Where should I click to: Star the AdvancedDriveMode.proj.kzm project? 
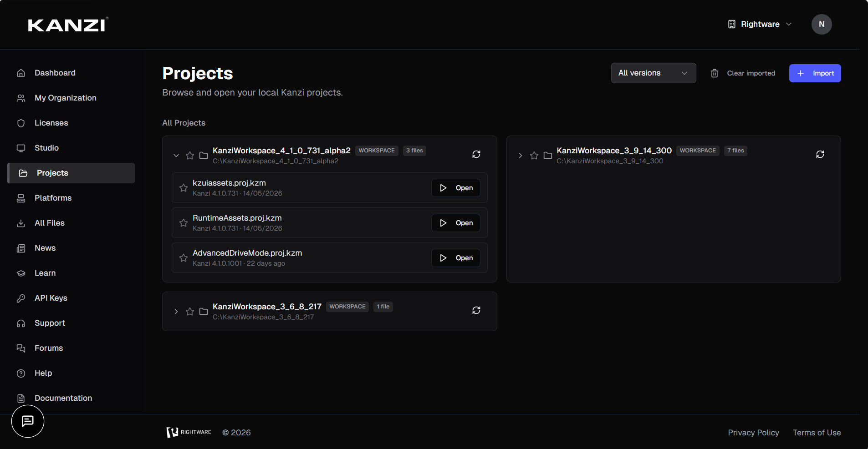tap(184, 258)
